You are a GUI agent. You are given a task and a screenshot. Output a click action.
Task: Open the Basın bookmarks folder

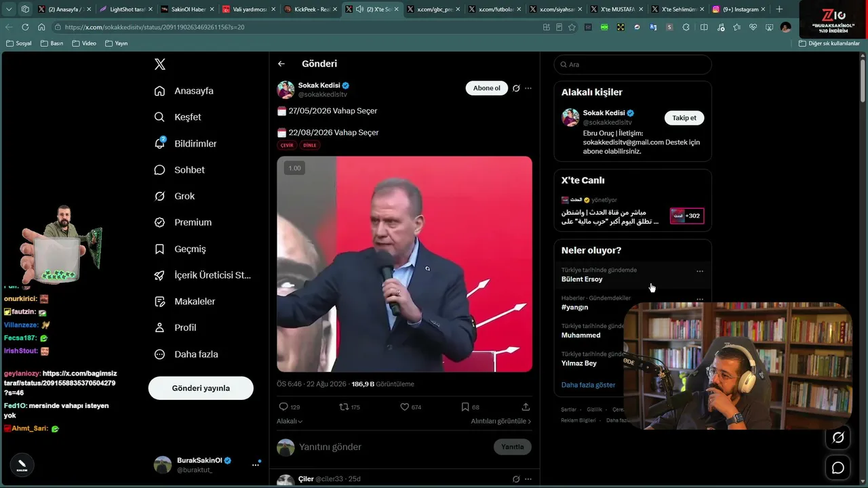point(52,43)
